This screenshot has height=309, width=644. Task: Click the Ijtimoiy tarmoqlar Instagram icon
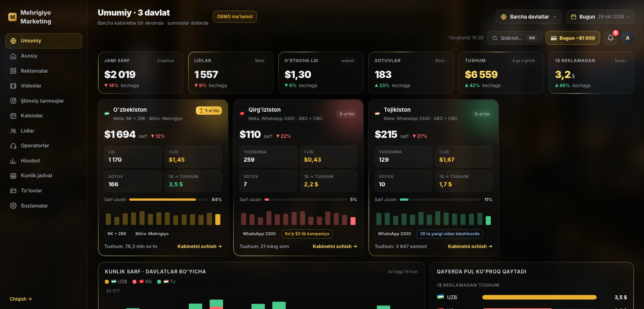tap(13, 101)
